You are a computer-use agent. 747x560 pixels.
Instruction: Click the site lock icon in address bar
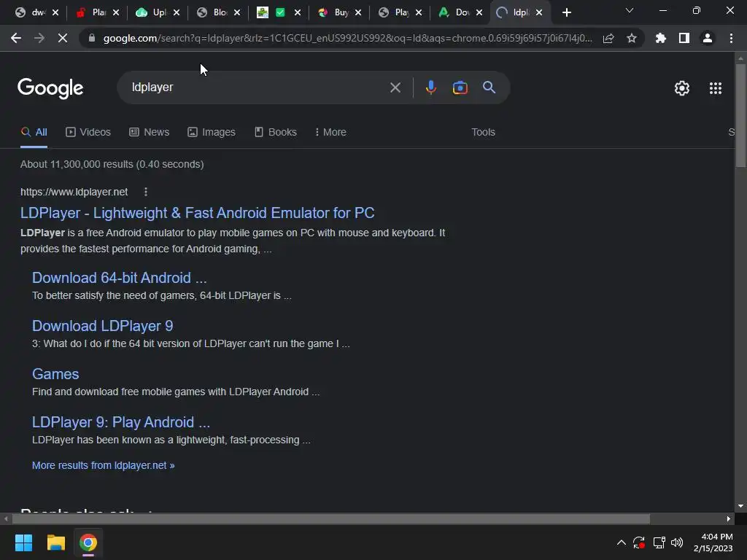coord(92,38)
